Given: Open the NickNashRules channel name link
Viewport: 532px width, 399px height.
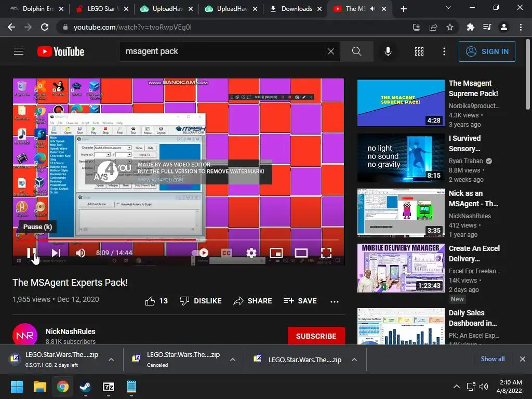Looking at the screenshot, I should [x=71, y=331].
